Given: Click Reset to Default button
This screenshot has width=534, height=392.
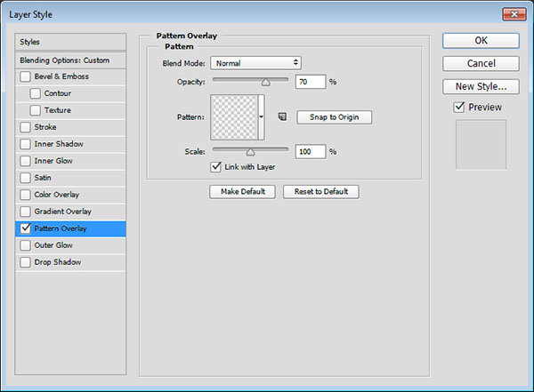Looking at the screenshot, I should (x=321, y=191).
